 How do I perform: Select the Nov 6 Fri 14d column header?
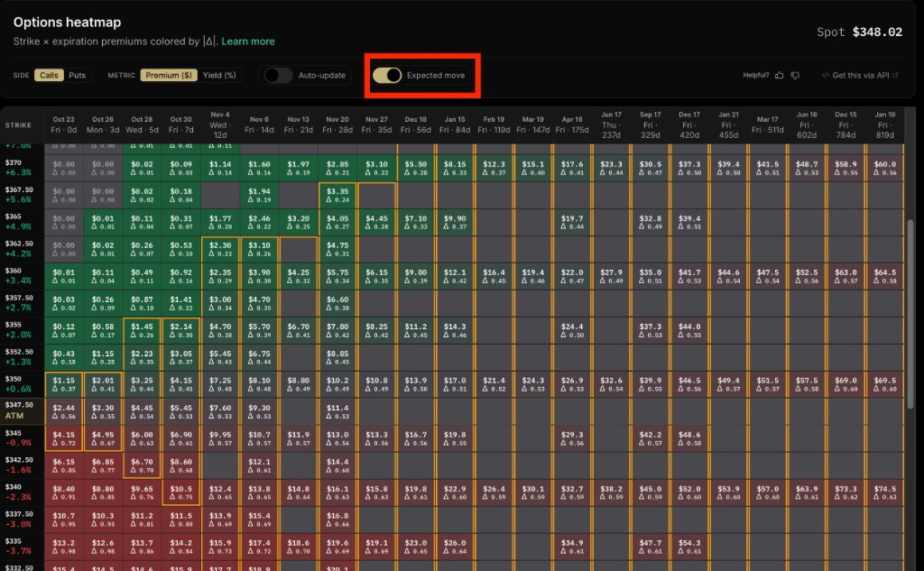click(x=259, y=124)
